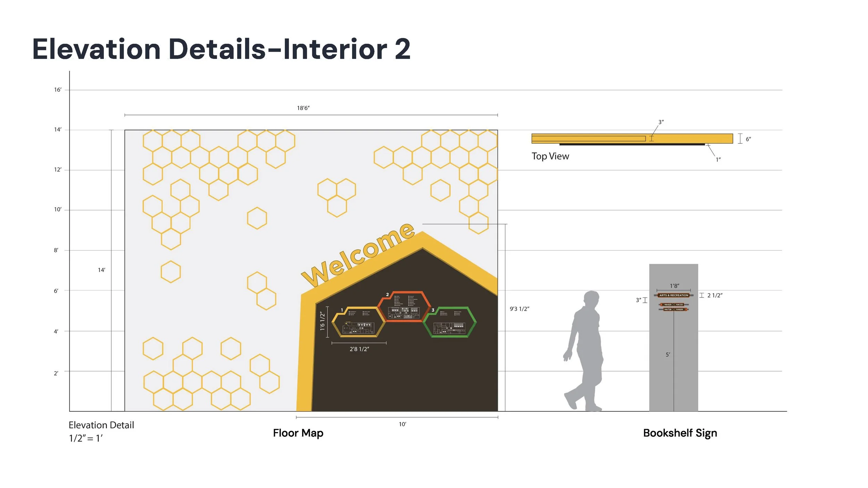Click the 1/2" = 1' scale text
The height and width of the screenshot is (488, 868).
click(86, 438)
